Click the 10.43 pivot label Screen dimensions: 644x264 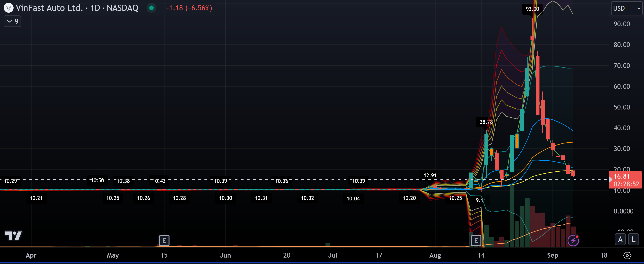(159, 181)
